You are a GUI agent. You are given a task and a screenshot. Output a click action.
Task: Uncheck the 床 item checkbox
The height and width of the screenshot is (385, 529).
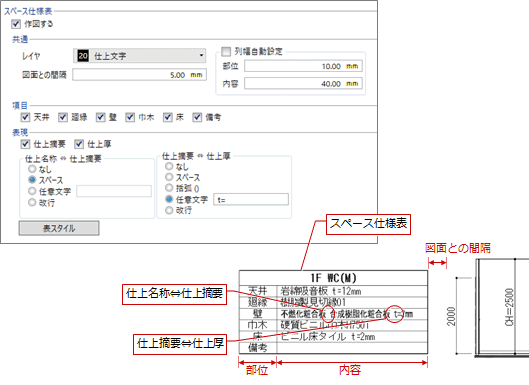tap(168, 117)
